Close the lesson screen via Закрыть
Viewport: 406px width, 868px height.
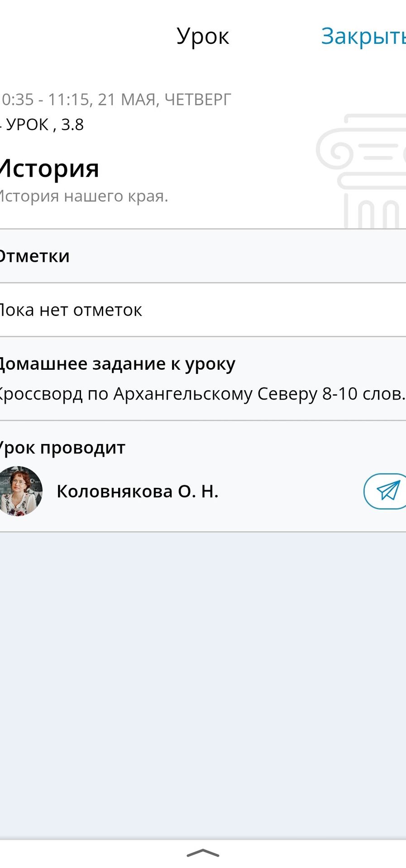pos(363,36)
